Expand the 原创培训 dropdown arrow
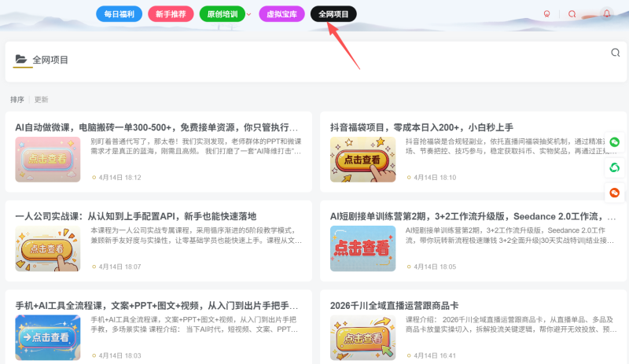The image size is (629, 364). pos(249,14)
